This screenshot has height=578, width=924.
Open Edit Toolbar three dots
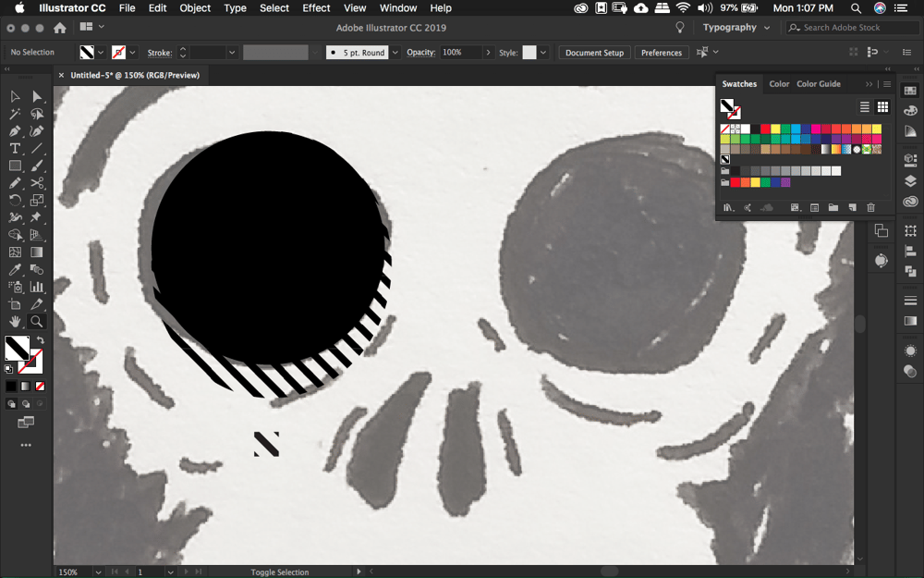click(x=26, y=446)
